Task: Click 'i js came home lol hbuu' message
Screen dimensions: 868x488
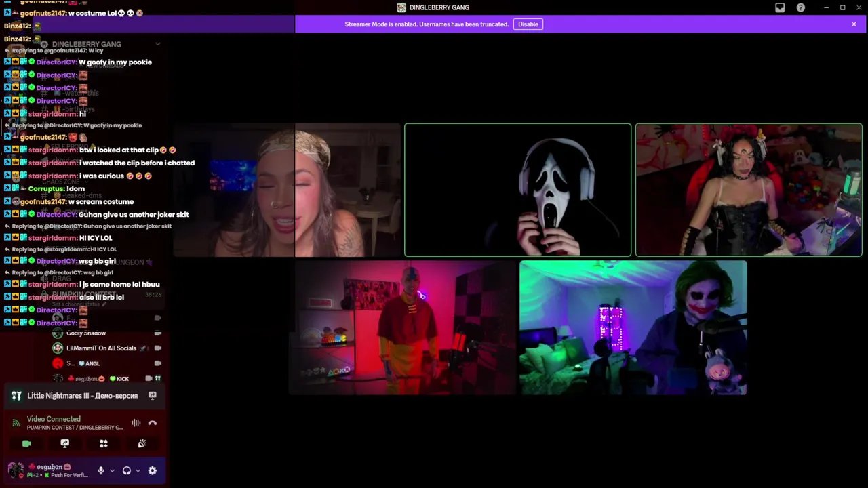Action: 119,285
